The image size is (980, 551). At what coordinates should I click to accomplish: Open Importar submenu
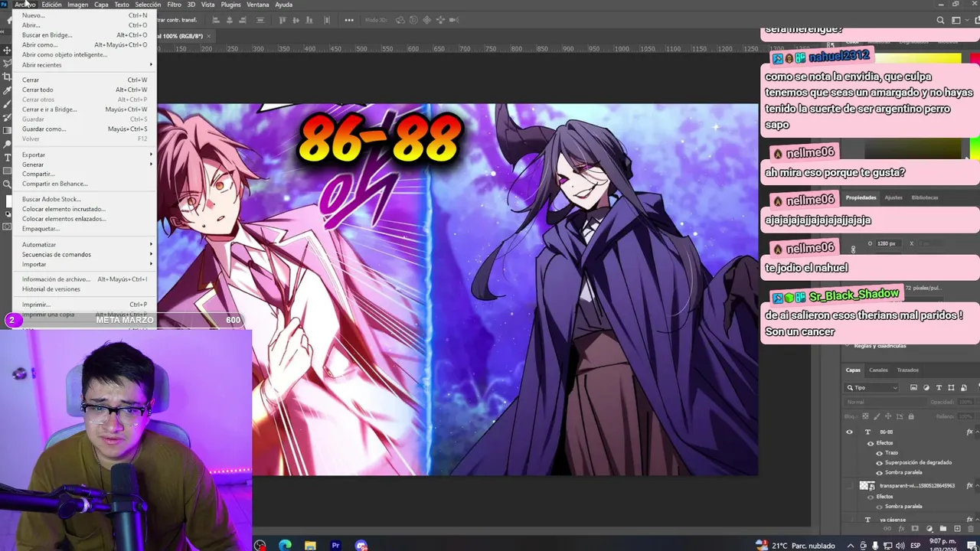(84, 265)
